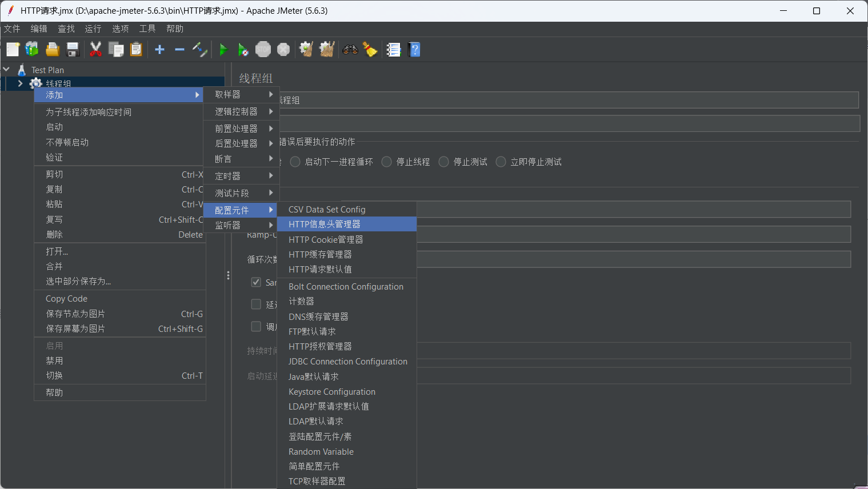Screen dimensions: 868x489
Task: Open the 编辑 menu
Action: click(39, 29)
